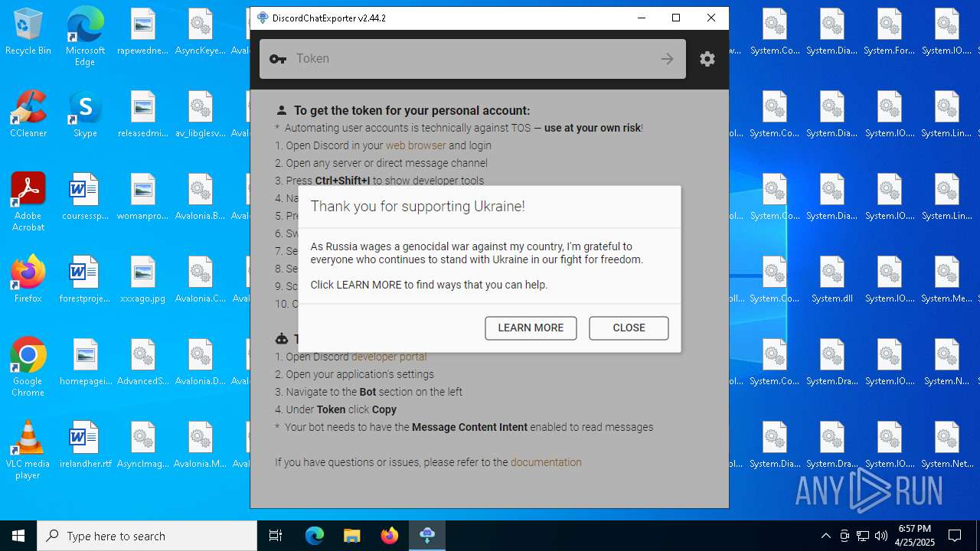Select the womanpro... image file icon

[143, 197]
